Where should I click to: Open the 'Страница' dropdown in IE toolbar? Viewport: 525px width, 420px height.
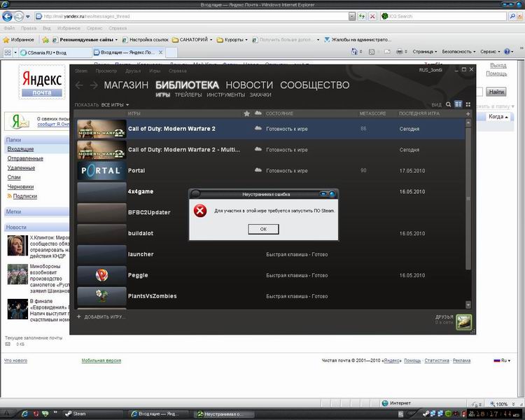coord(424,52)
